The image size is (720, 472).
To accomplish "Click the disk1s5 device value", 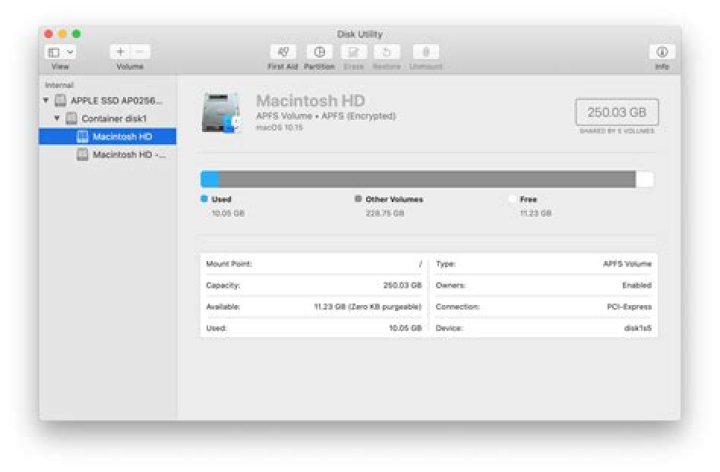I will tap(638, 328).
